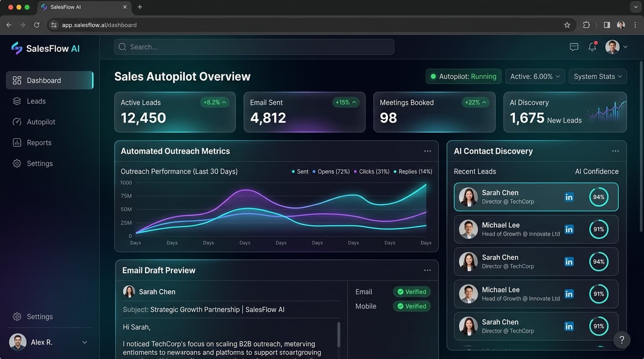Click the header user avatar photo
This screenshot has height=359, width=644.
(612, 47)
